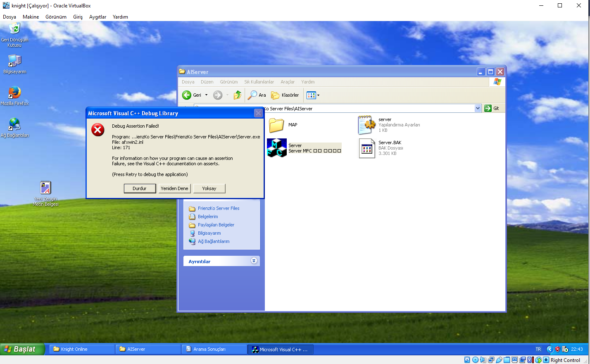Open Ara search in AIServer toolbar
This screenshot has height=364, width=590.
tap(257, 95)
